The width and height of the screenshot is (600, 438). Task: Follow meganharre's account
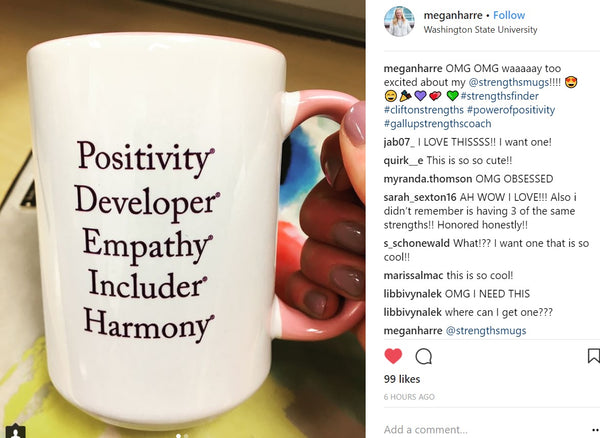(x=509, y=15)
